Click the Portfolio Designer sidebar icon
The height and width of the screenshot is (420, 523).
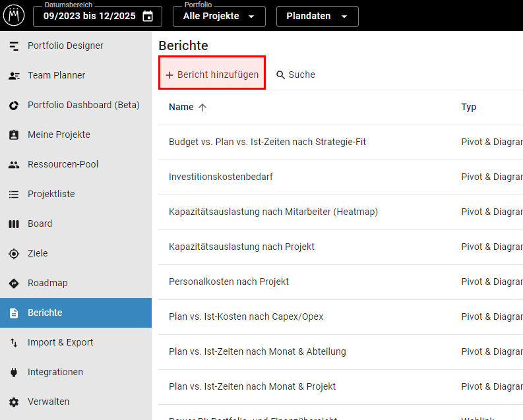click(x=14, y=45)
